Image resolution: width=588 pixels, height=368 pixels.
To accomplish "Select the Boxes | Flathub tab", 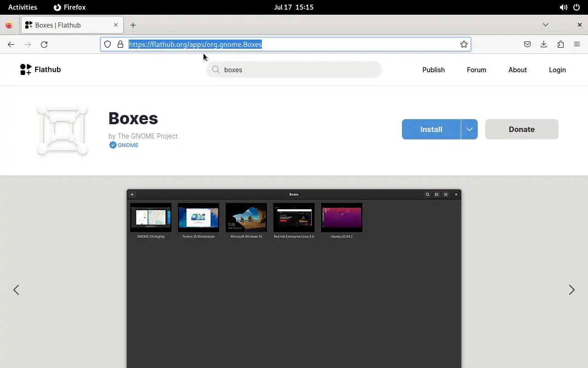I will click(x=72, y=25).
